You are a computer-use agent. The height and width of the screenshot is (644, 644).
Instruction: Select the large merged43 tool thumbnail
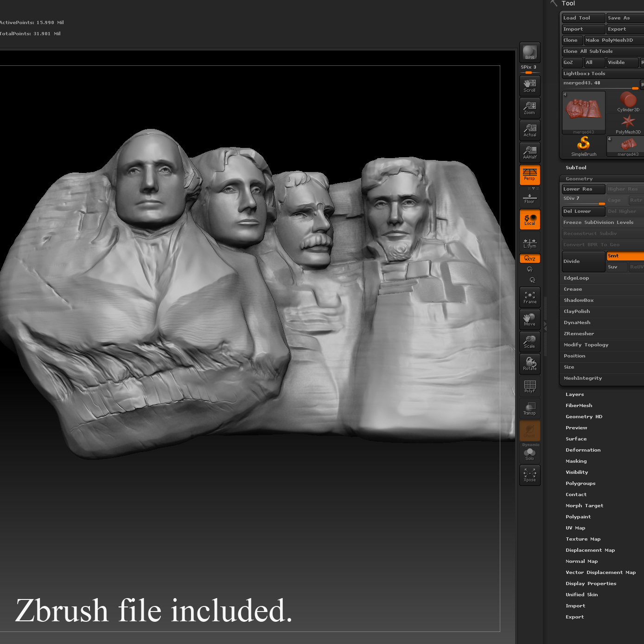coord(584,113)
